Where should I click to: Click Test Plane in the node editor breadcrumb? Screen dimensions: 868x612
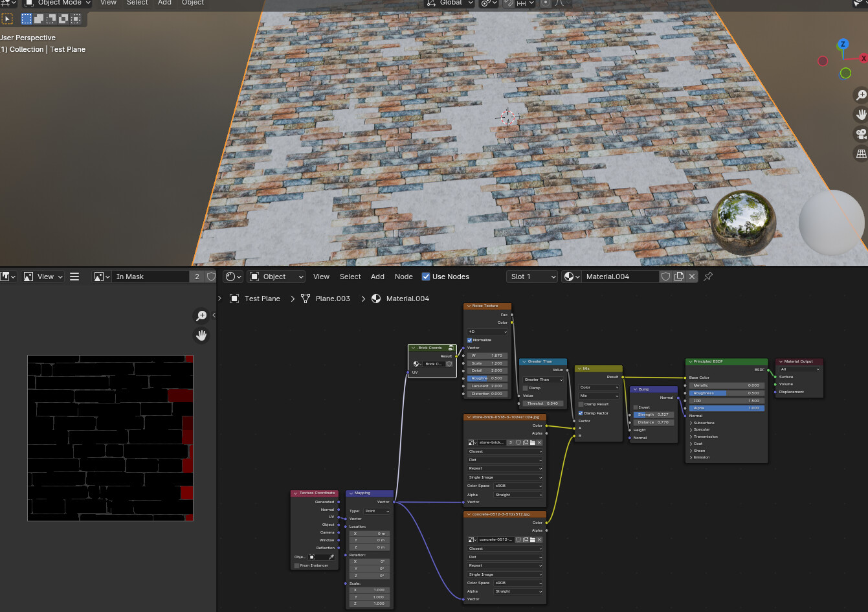(262, 299)
